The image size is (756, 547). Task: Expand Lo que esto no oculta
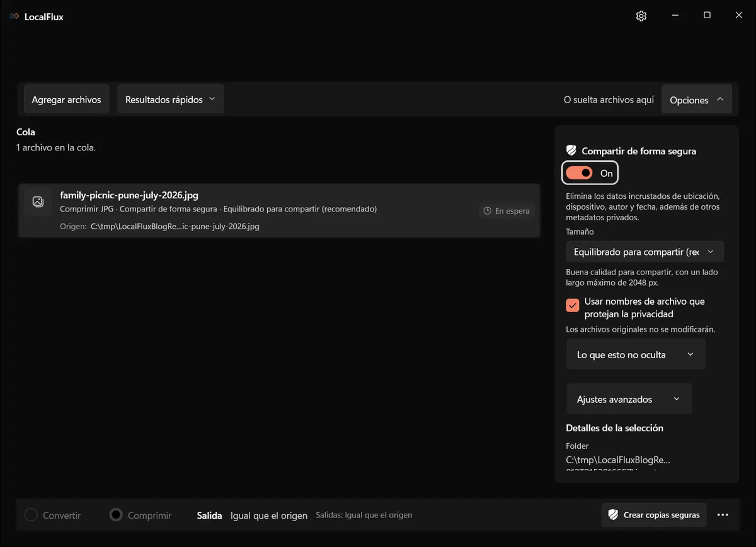(x=636, y=354)
